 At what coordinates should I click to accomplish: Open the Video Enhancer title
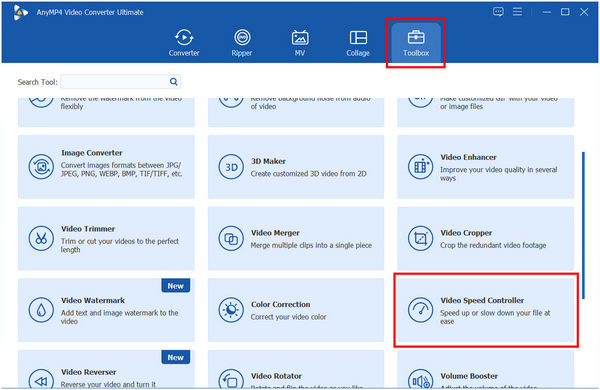point(468,157)
